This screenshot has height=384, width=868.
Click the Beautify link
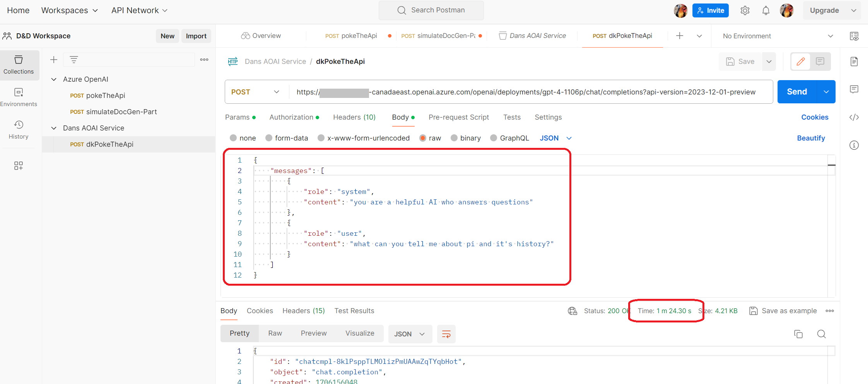(811, 138)
